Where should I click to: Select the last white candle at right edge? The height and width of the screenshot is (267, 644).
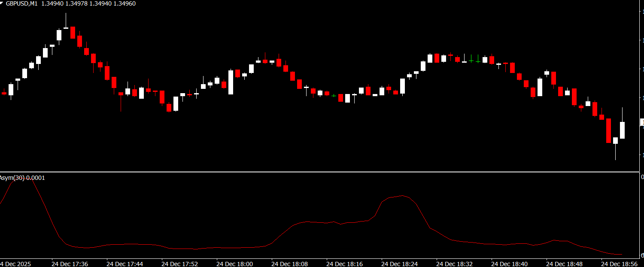[x=622, y=130]
